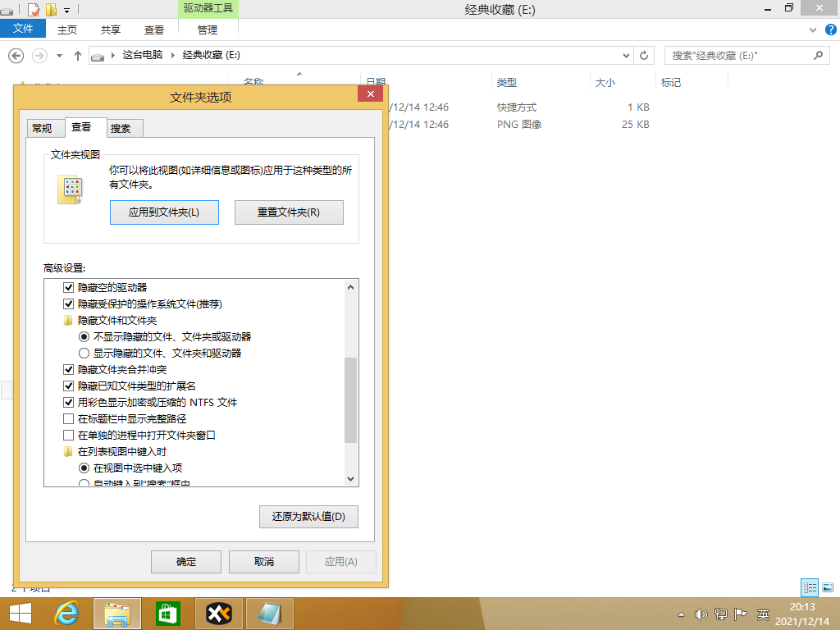
Task: Expand the ribbon with the chevron
Action: [x=809, y=30]
